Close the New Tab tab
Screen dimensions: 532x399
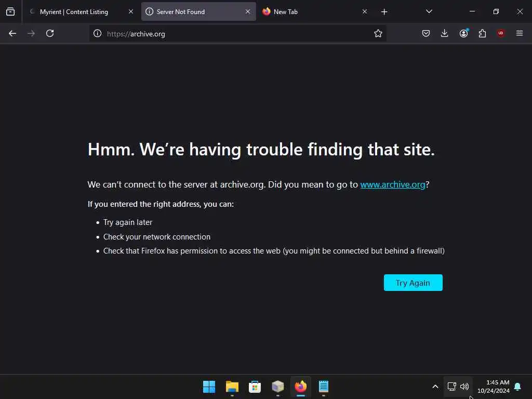tap(365, 11)
